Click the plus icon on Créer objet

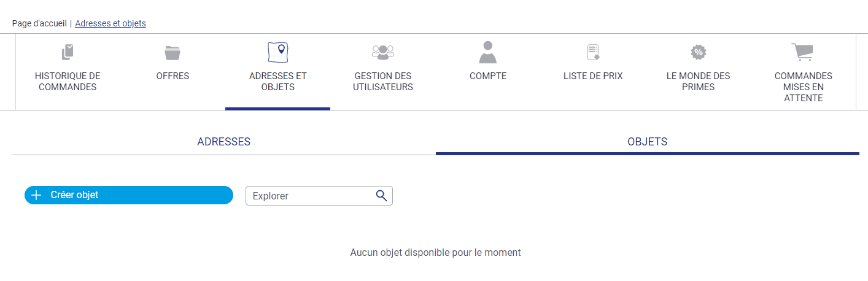(x=36, y=195)
